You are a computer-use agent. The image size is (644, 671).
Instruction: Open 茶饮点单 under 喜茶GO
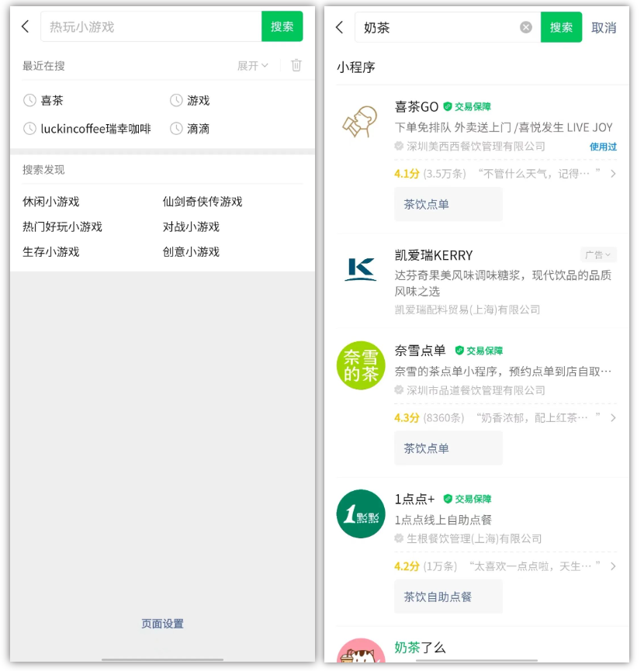pyautogui.click(x=448, y=204)
